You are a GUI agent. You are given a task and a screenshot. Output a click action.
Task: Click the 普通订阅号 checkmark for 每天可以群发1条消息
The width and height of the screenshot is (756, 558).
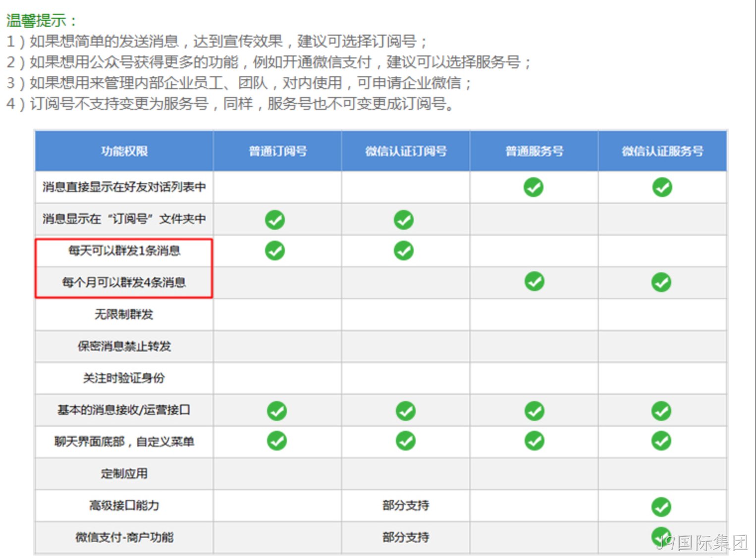click(x=275, y=251)
